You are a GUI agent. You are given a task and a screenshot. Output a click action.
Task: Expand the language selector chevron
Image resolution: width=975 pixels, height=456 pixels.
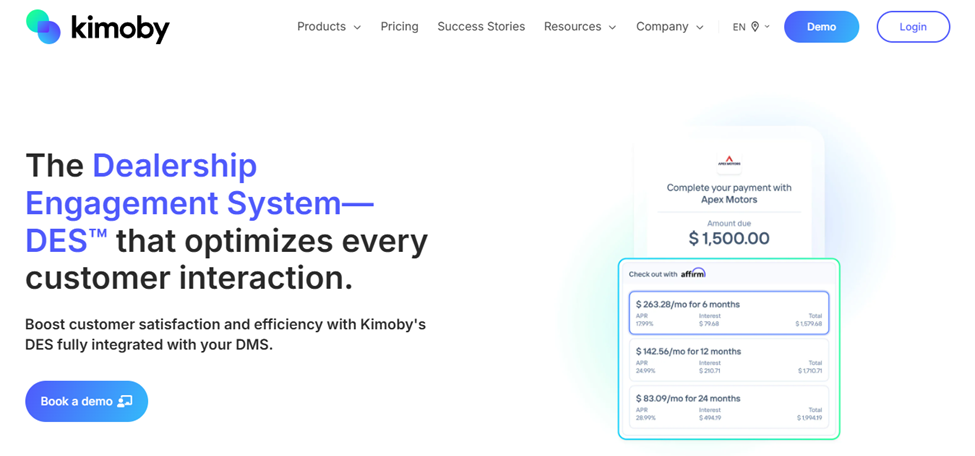pyautogui.click(x=767, y=27)
